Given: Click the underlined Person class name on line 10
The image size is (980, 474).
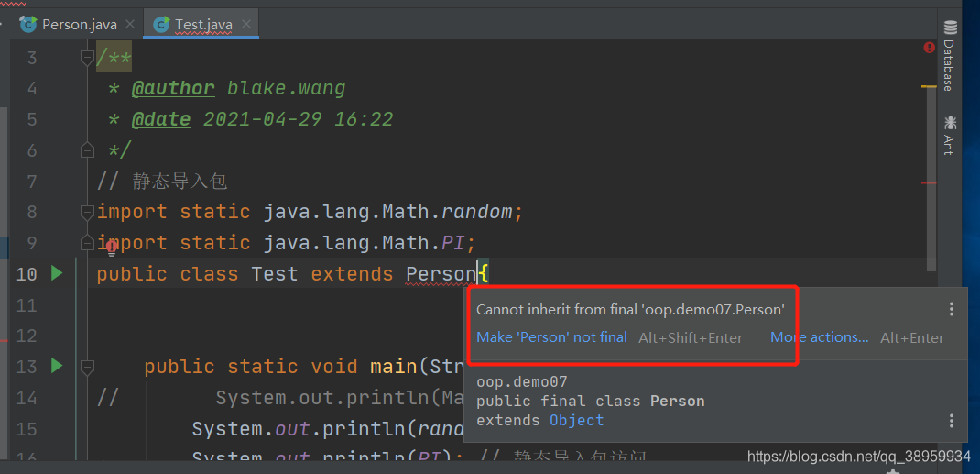Looking at the screenshot, I should coord(441,274).
